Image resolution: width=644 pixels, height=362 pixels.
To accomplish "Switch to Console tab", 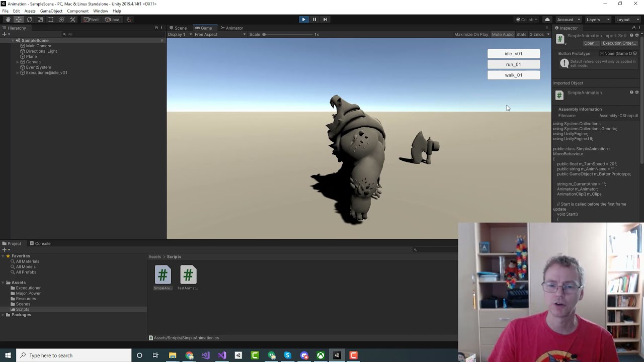I will click(40, 244).
